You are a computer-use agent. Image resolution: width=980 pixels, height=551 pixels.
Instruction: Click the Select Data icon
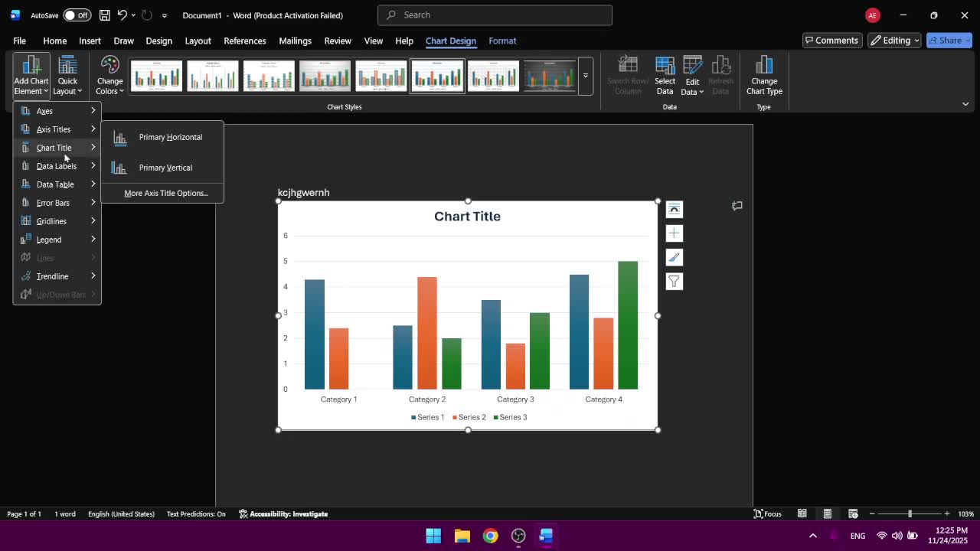coord(665,75)
